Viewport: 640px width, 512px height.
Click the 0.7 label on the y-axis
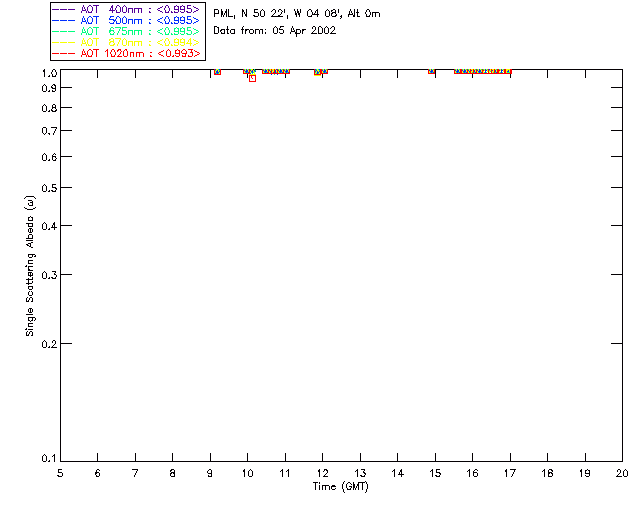click(49, 131)
